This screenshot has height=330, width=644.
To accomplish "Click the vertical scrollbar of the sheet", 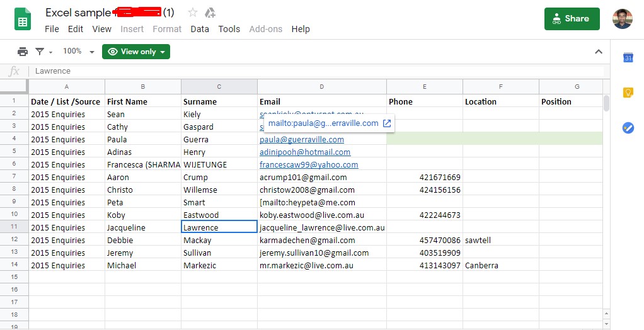I will click(606, 103).
